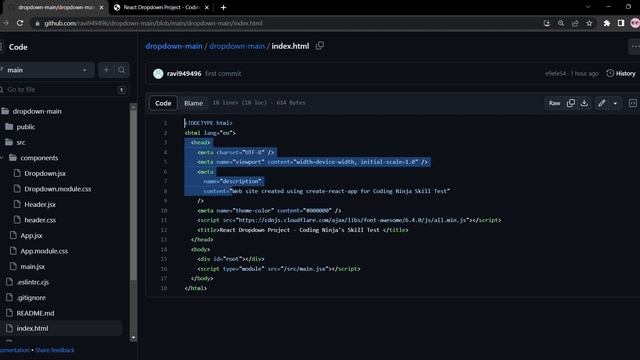640x360 pixels.
Task: Open browser extensions puzzle icon
Action: point(607,23)
